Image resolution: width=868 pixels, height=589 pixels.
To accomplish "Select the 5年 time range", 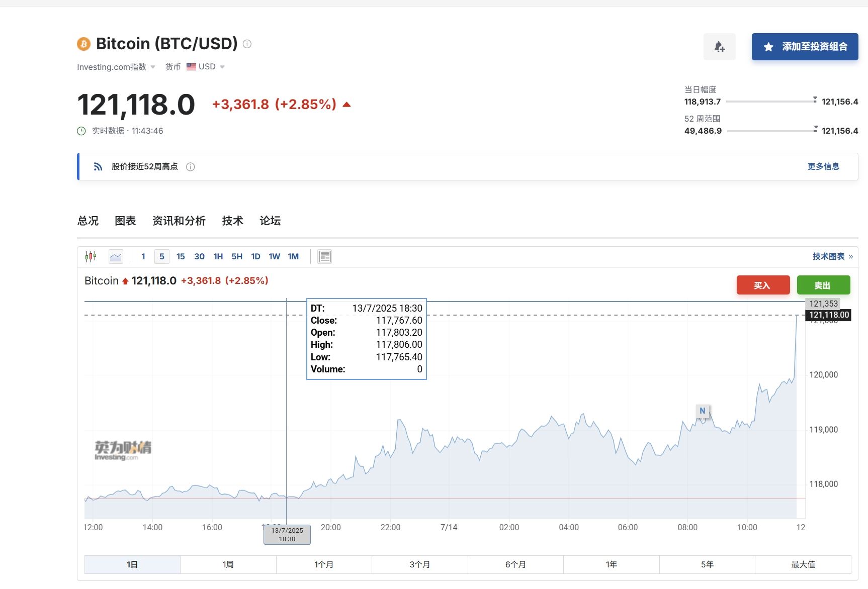I will pos(707,564).
